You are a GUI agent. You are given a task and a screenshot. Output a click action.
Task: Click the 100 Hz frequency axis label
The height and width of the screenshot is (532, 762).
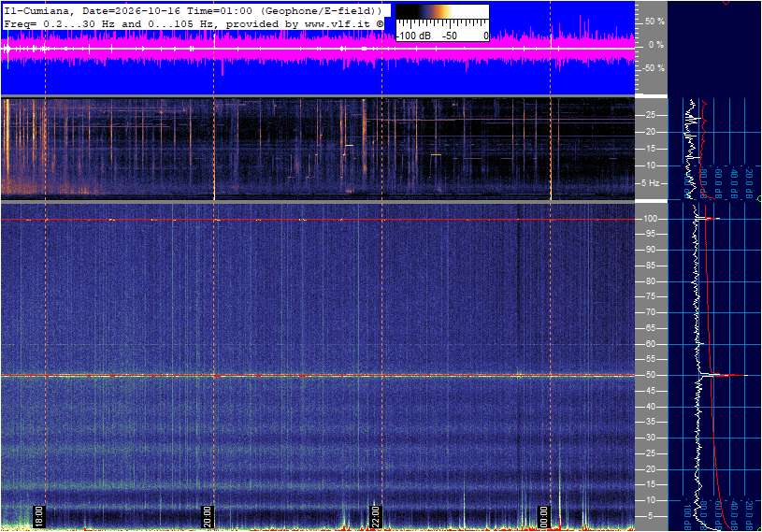point(650,219)
